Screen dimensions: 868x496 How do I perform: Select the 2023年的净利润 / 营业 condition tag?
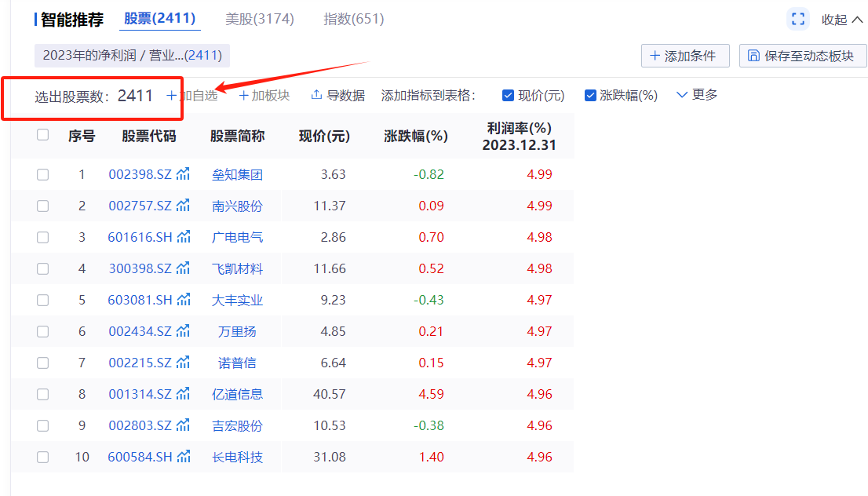[133, 56]
